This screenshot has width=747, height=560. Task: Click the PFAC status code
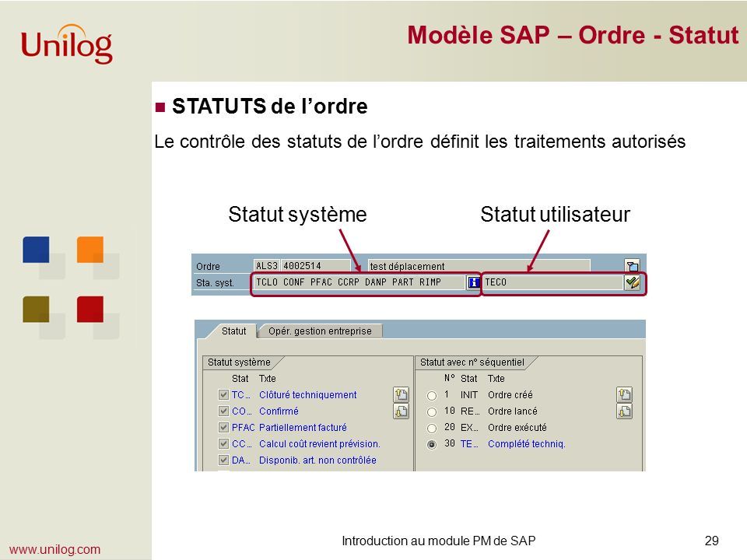click(x=243, y=428)
